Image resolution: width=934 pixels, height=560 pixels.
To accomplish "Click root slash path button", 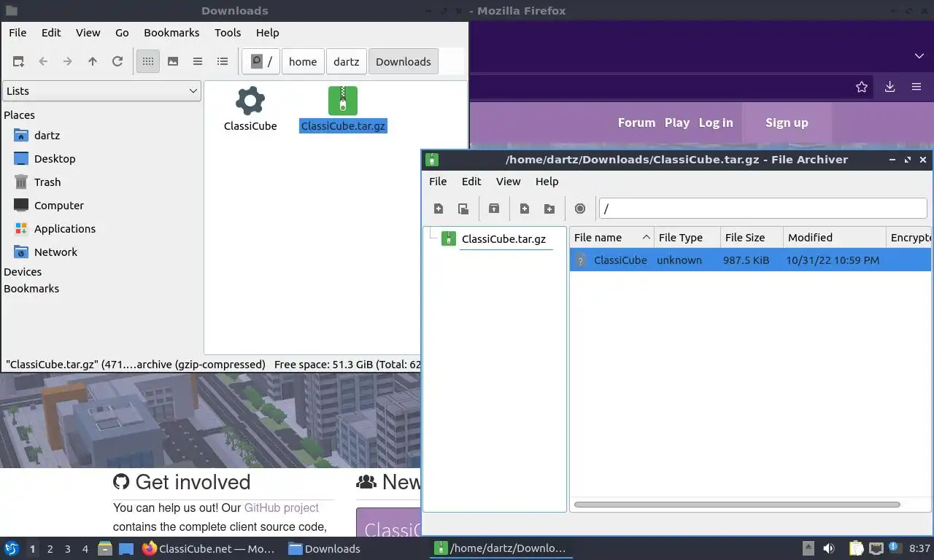I will [x=261, y=61].
